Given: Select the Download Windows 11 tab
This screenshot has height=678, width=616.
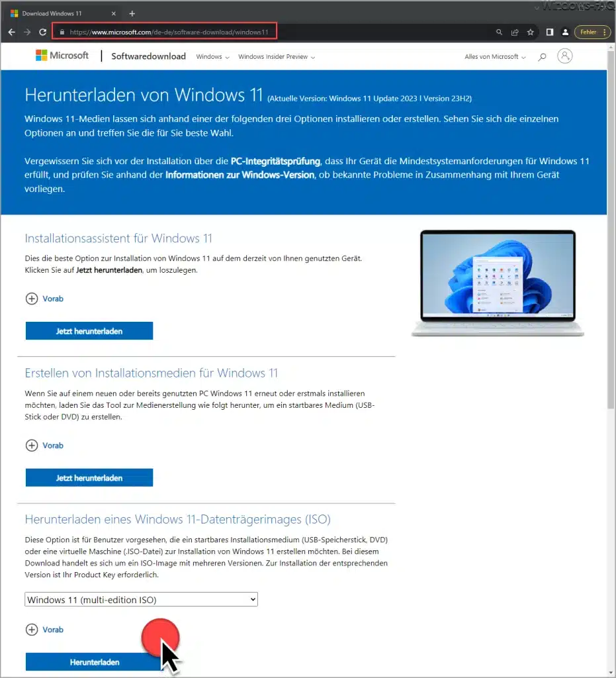Looking at the screenshot, I should [63, 13].
